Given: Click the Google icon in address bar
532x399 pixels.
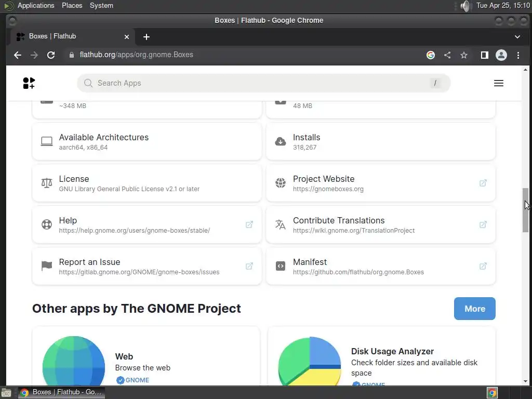Looking at the screenshot, I should [431, 55].
